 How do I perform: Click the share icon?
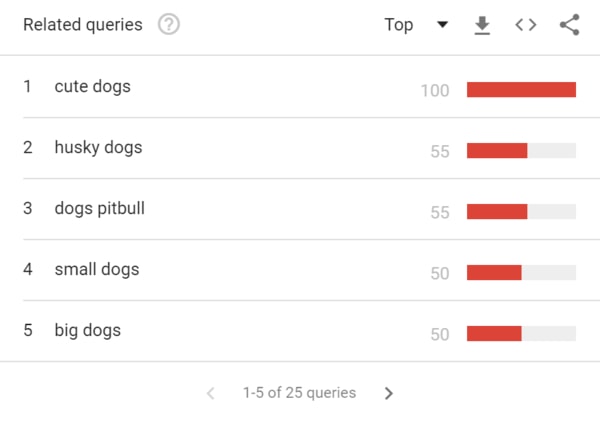[x=569, y=26]
